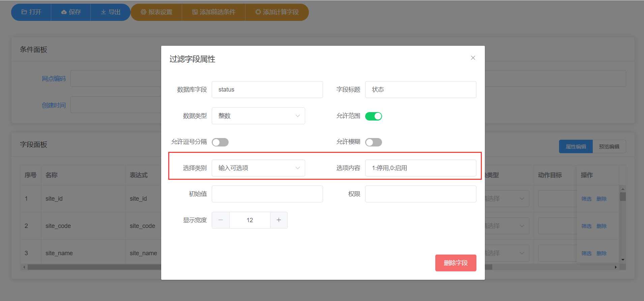Click the 权限 input field

coord(420,194)
